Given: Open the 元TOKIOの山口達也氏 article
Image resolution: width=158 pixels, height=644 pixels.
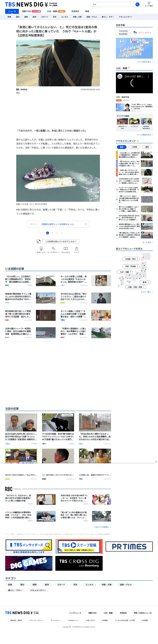Looking at the screenshot, I should tap(86, 298).
